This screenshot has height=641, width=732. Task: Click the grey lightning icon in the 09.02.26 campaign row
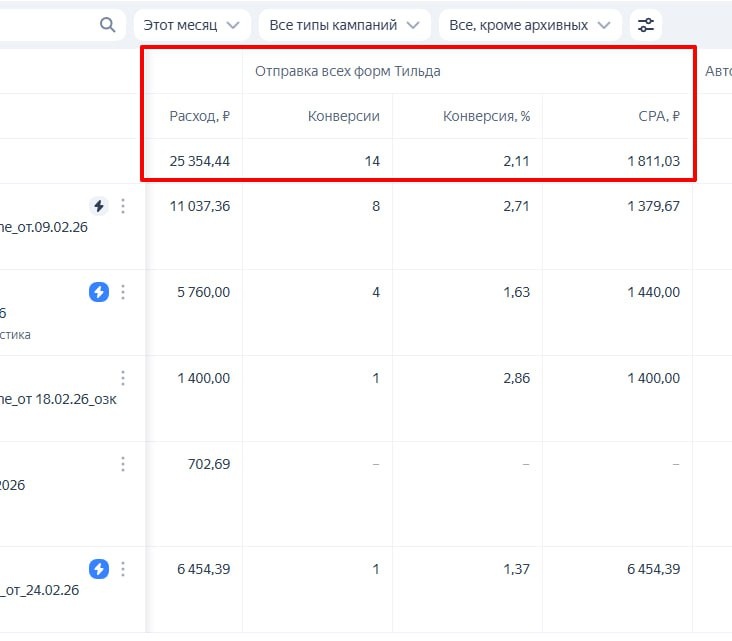pyautogui.click(x=98, y=206)
